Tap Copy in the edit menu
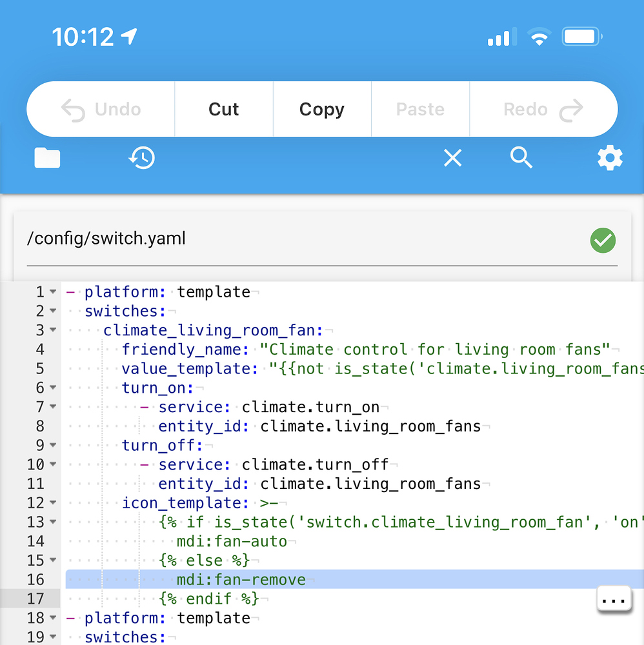The height and width of the screenshot is (645, 644). point(322,110)
